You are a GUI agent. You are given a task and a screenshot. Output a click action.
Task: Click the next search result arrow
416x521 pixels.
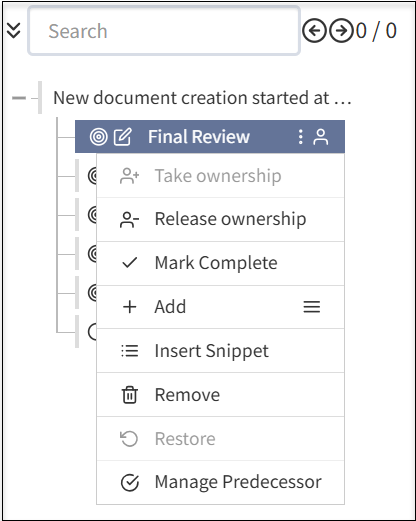click(x=341, y=31)
